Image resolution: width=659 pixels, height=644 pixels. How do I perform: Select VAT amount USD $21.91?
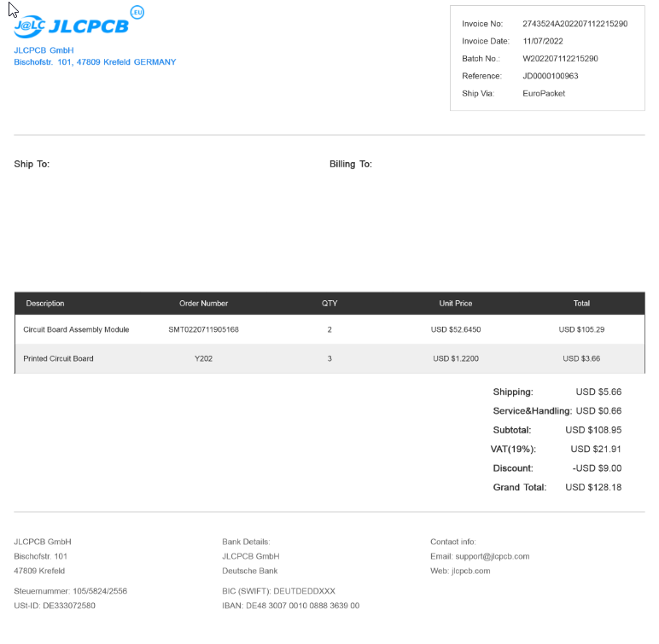tap(596, 449)
